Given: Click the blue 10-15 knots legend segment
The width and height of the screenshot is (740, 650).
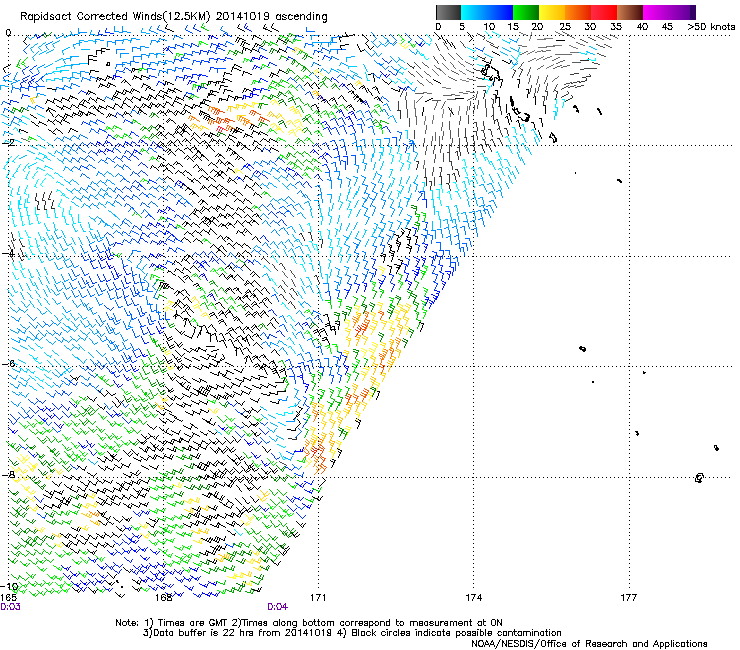Looking at the screenshot, I should click(x=499, y=12).
